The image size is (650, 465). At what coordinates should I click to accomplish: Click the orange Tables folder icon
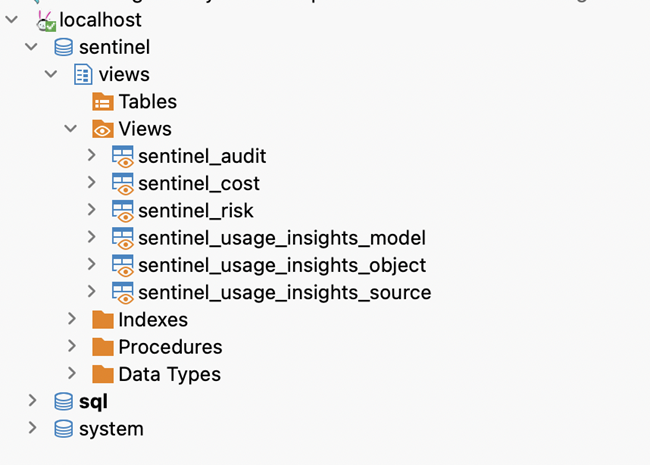103,102
